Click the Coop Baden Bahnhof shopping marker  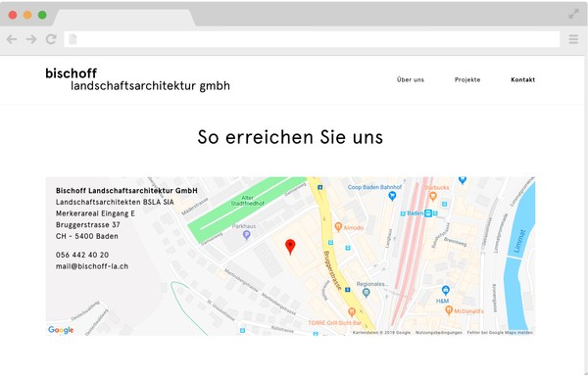[392, 196]
